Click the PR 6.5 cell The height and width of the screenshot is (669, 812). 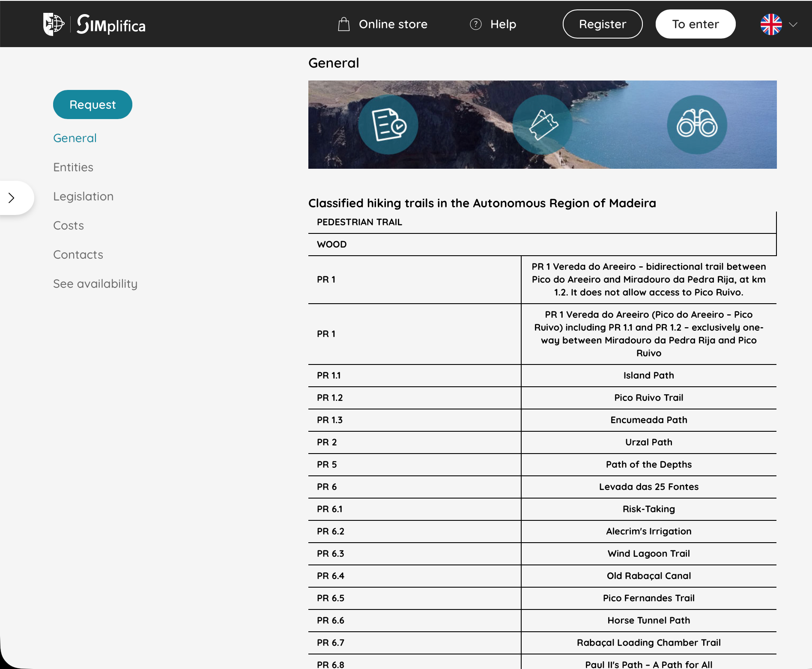[x=415, y=598]
